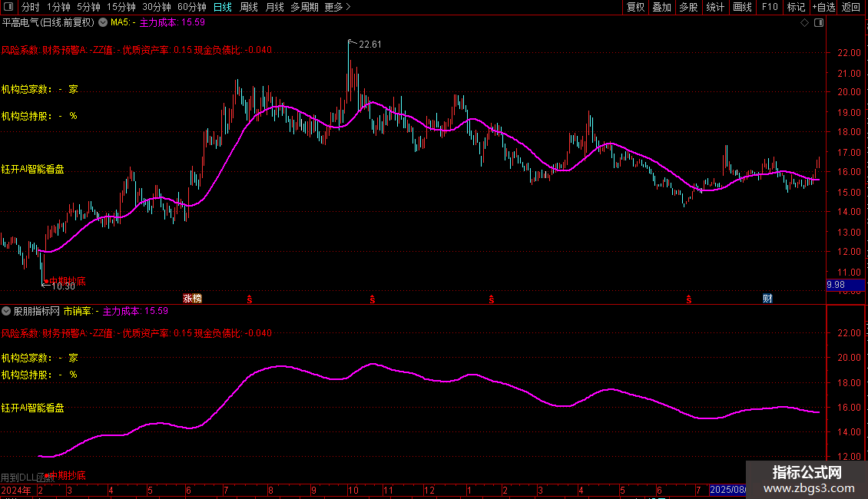The image size is (868, 499).
Task: Click the top-left chart layout icon
Action: (9, 7)
